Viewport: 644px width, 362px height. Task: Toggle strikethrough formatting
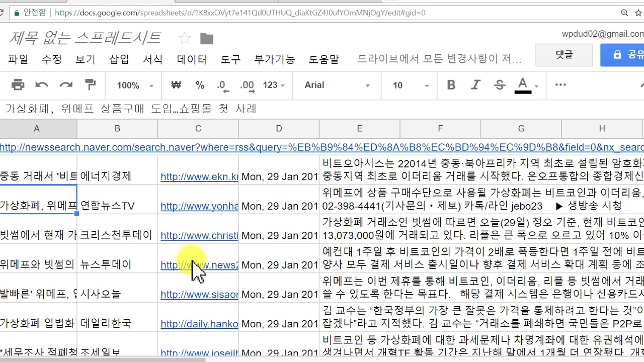[x=500, y=85]
